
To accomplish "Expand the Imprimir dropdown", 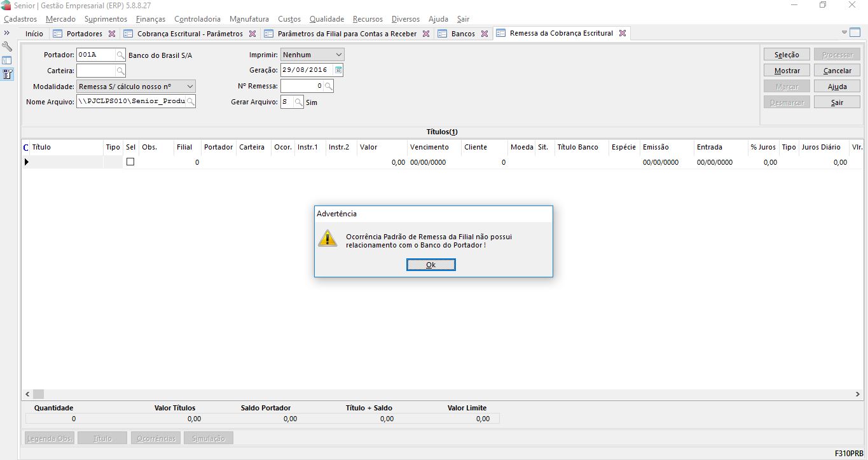I will tap(338, 55).
